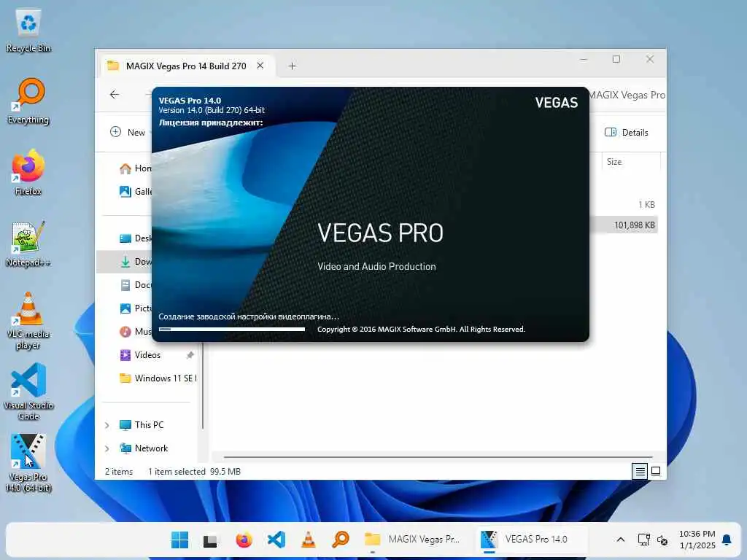Unpin Videos using its pin icon
Viewport: 747px width, 560px height.
[190, 355]
